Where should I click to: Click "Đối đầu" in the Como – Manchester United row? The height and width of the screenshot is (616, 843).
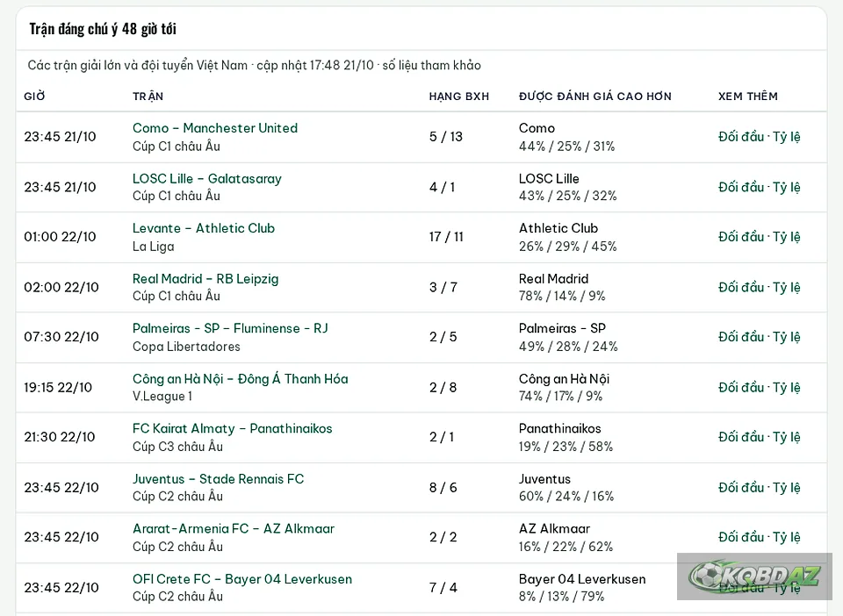pos(741,136)
